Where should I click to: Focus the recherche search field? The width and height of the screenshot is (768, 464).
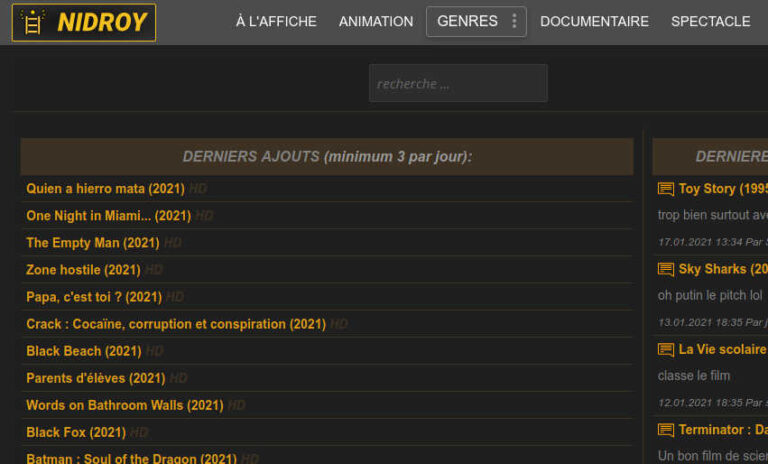coord(457,84)
